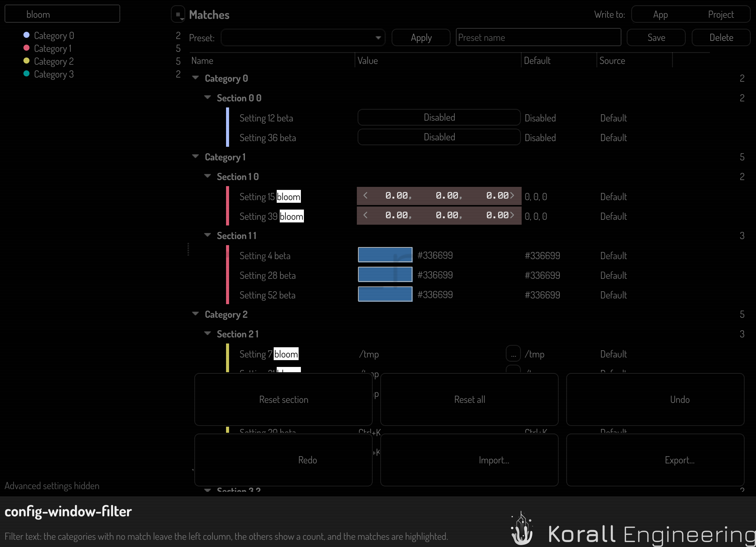756x547 pixels.
Task: Increase Setting 39 bloom with right arrow
Action: point(512,215)
